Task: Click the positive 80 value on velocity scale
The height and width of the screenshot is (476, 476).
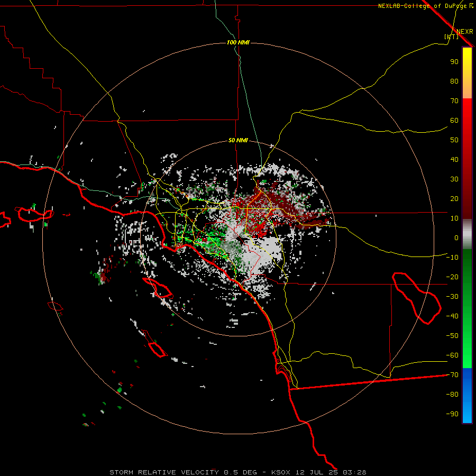Action: tap(454, 81)
